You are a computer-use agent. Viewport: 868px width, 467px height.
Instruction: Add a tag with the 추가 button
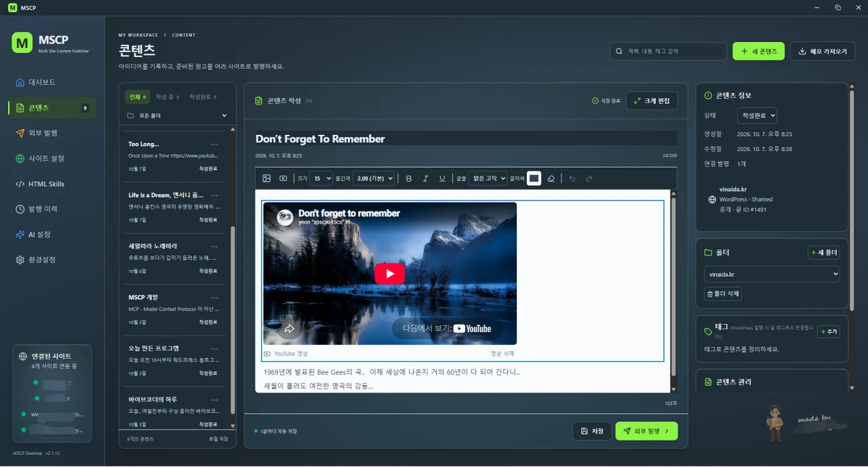pos(829,331)
